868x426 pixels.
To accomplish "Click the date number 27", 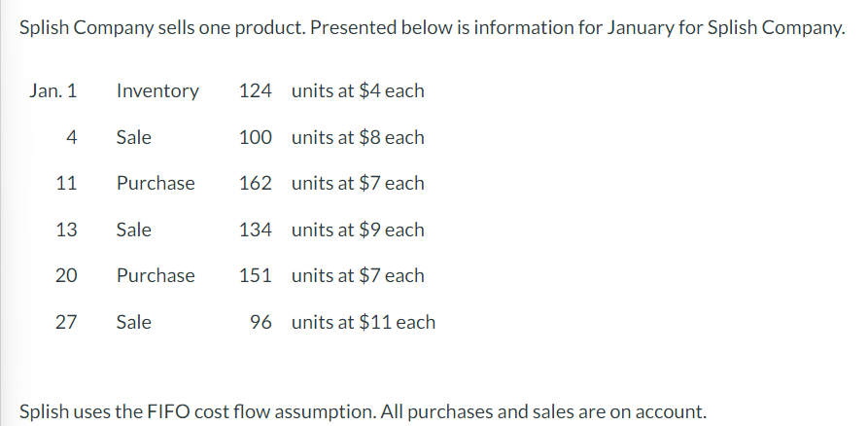I will pyautogui.click(x=67, y=322).
